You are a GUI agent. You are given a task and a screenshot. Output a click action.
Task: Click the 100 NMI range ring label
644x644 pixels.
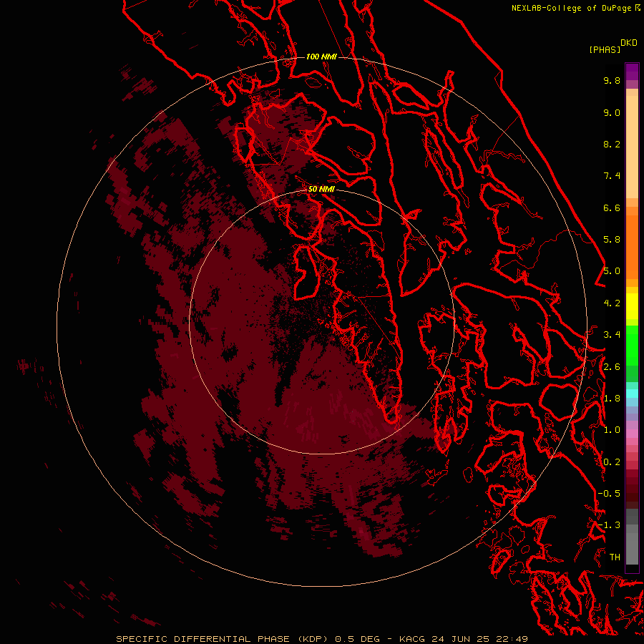pos(321,57)
